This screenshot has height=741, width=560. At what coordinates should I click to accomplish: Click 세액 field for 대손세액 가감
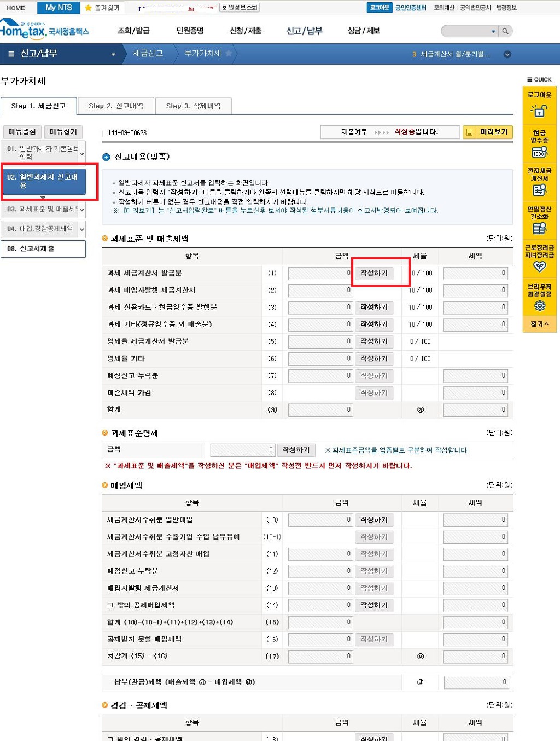[475, 393]
